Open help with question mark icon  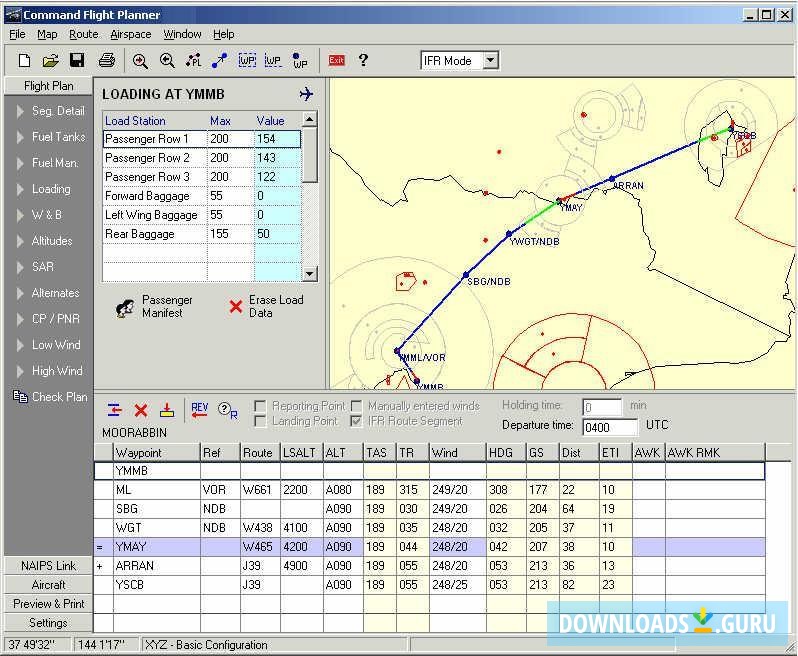point(363,60)
